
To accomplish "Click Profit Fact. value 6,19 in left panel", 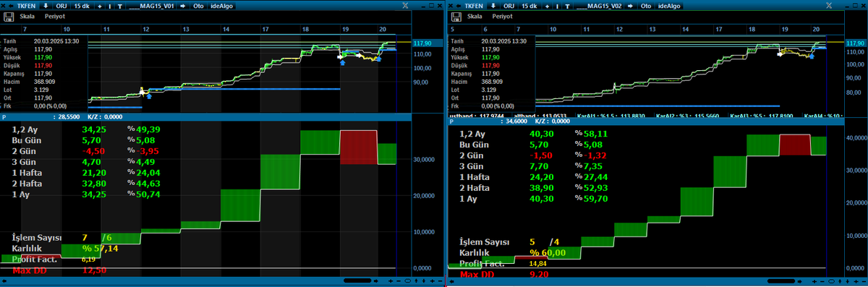I will [88, 259].
